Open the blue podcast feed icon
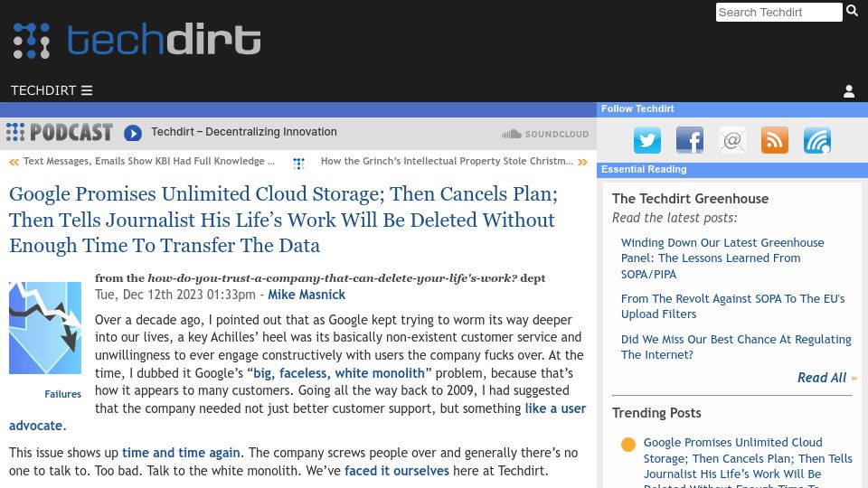The height and width of the screenshot is (488, 868). 817,140
